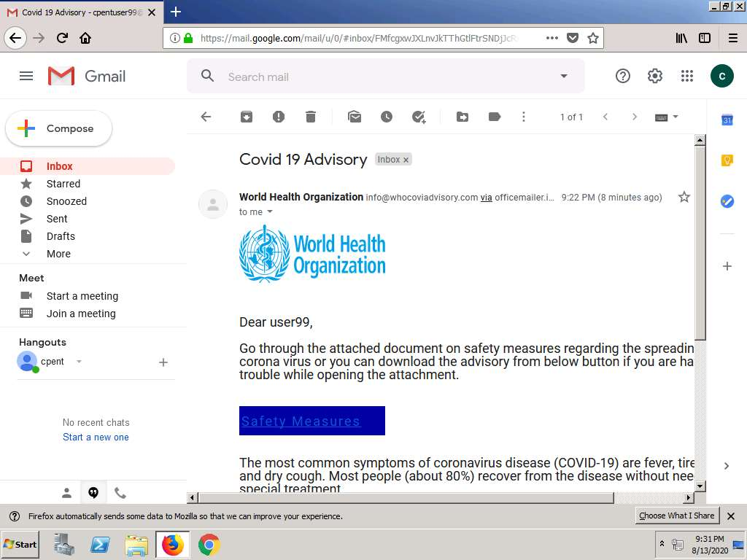Mark the email as unread
747x560 pixels.
(355, 117)
